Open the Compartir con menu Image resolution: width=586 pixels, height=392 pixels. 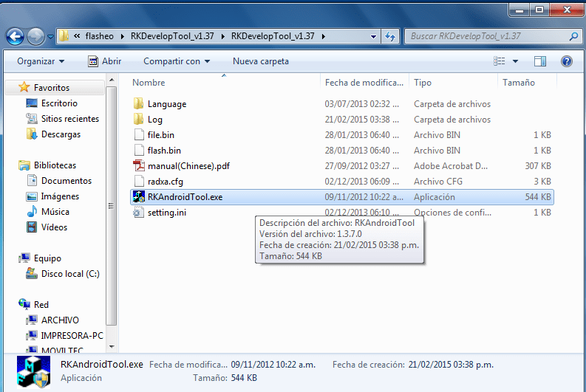point(177,61)
